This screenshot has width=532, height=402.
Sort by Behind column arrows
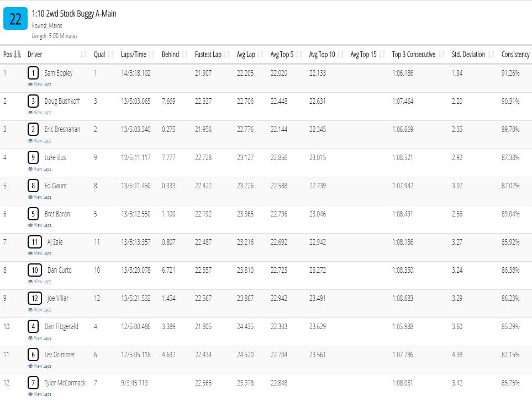point(185,54)
